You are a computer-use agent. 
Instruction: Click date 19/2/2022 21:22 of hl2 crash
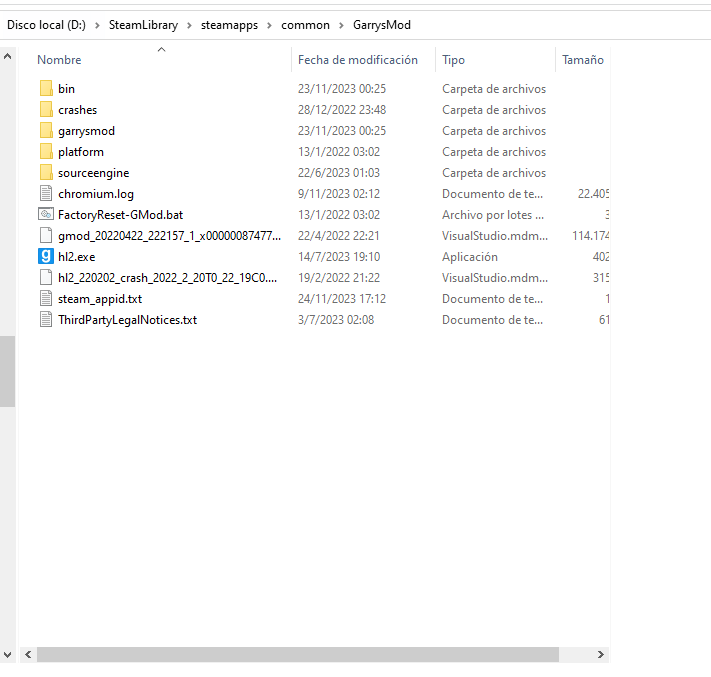click(x=339, y=278)
